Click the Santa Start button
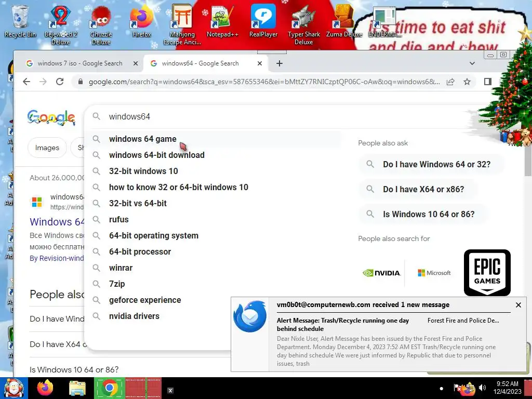The height and width of the screenshot is (399, 532). pyautogui.click(x=14, y=388)
